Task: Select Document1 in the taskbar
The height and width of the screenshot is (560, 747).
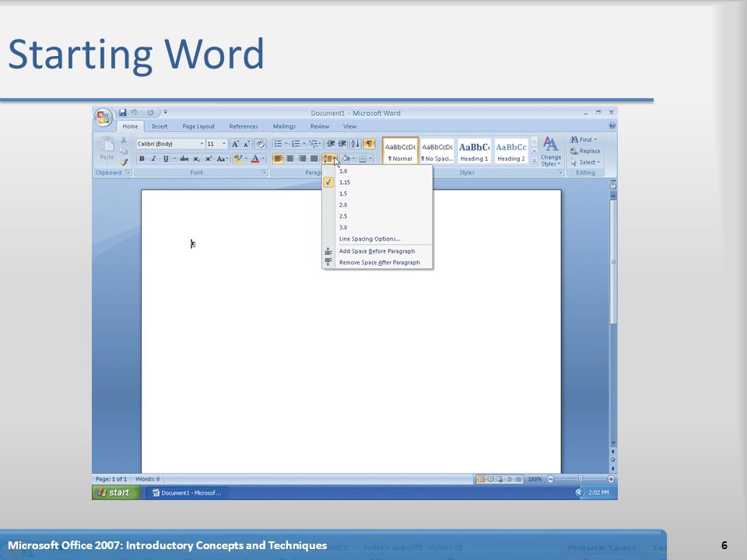Action: 188,493
